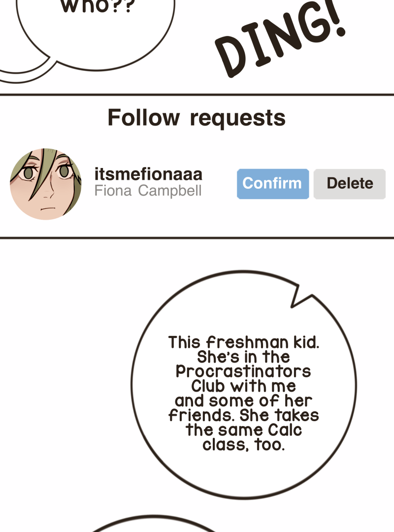
Task: Click the "Club with me" line
Action: coord(243,386)
